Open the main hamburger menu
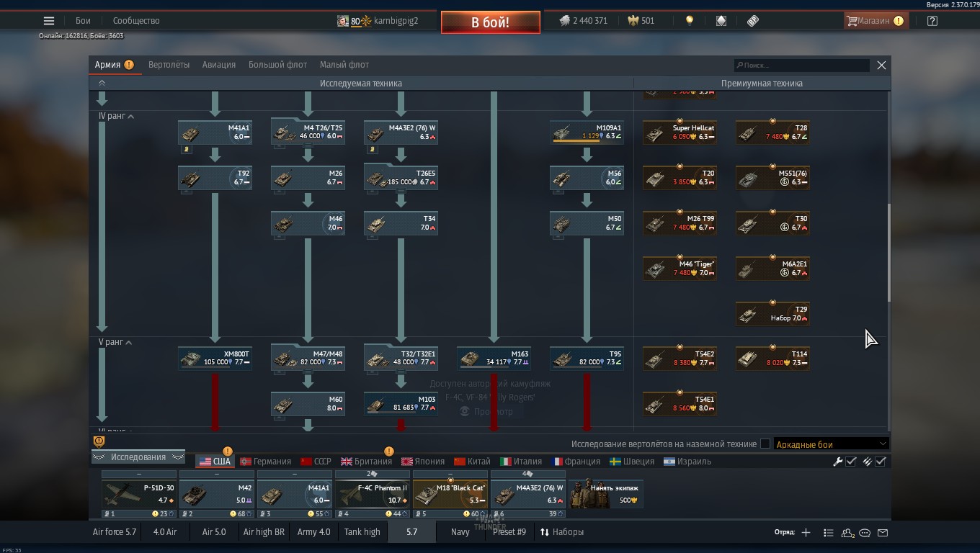The height and width of the screenshot is (553, 980). tap(48, 21)
